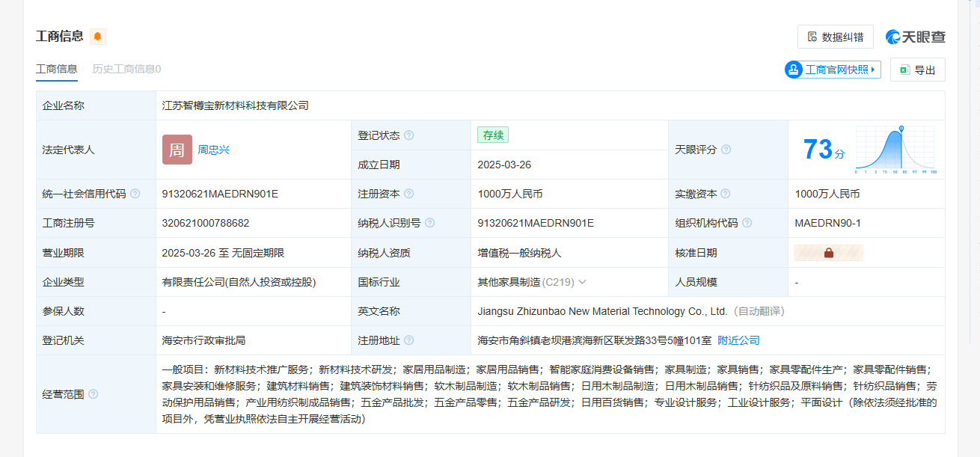Screen dimensions: 980x457
Task: Open the 周忠兴 legal representative link
Action: [213, 150]
